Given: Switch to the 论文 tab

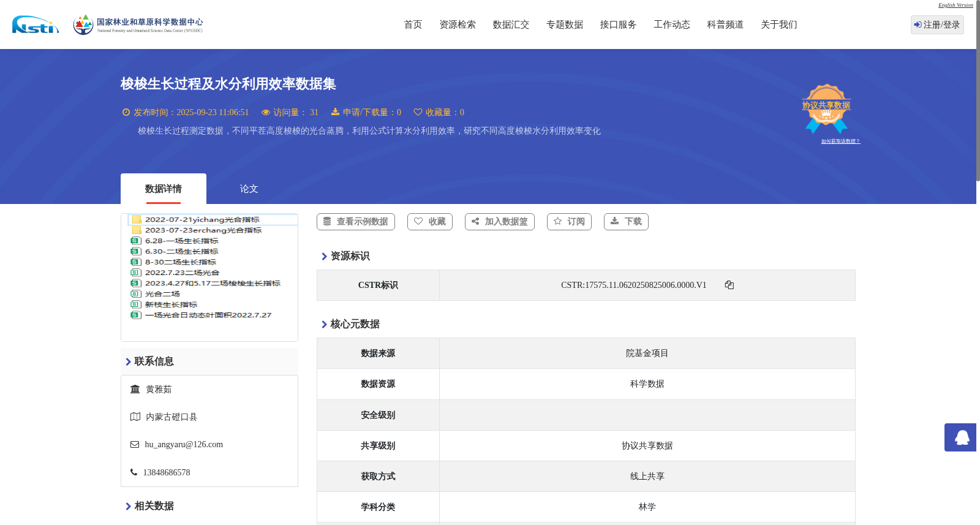Looking at the screenshot, I should pyautogui.click(x=249, y=189).
